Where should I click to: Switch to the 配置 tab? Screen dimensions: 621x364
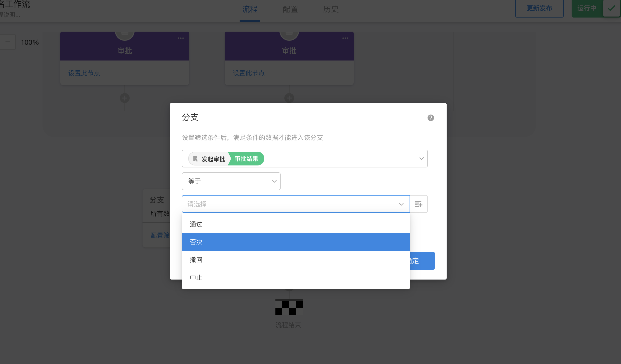point(290,9)
